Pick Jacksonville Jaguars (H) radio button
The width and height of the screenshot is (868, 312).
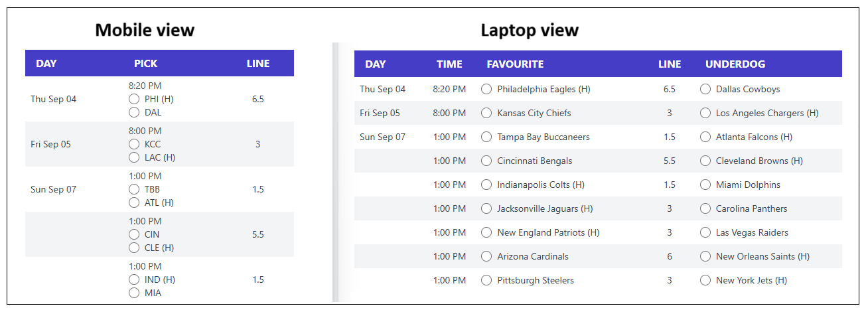487,208
